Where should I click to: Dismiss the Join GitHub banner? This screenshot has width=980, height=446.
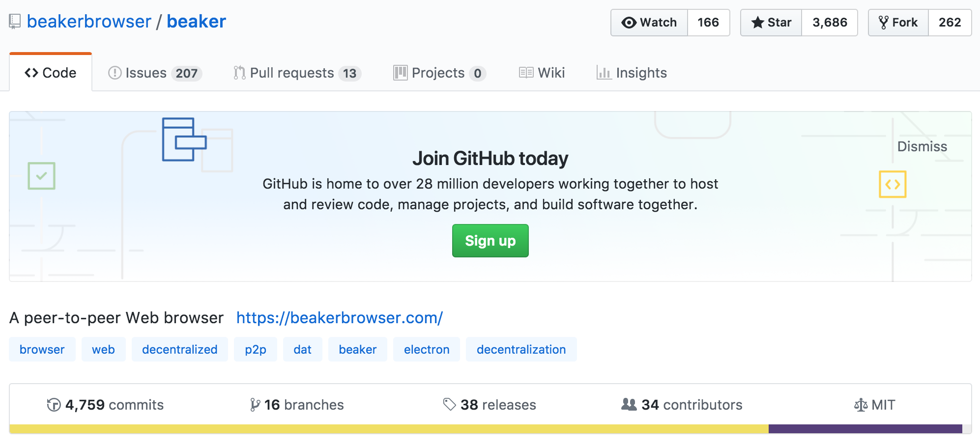coord(922,146)
